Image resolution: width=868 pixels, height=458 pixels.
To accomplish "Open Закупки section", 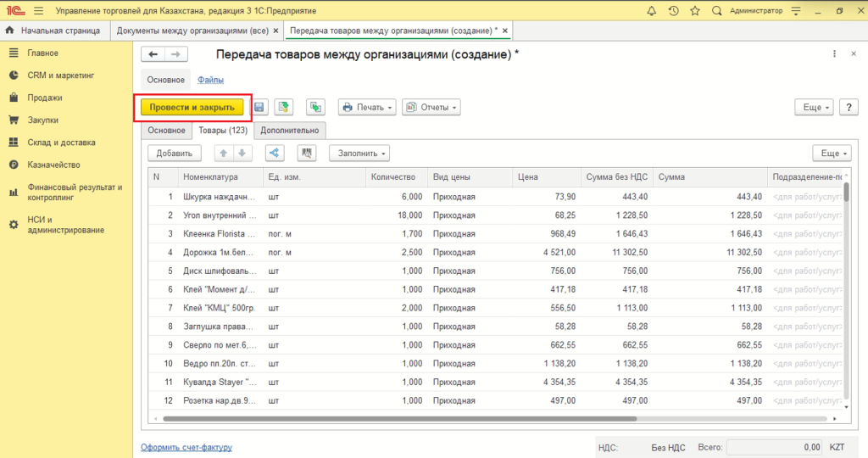I will [42, 120].
